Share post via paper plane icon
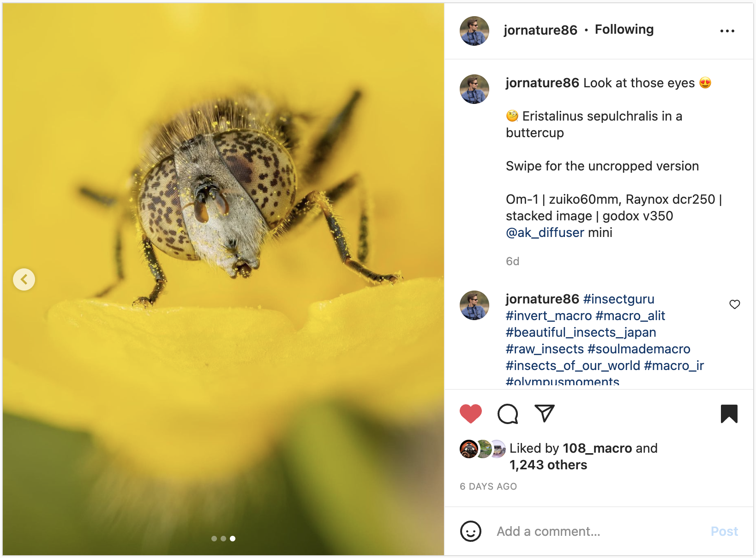The image size is (756, 558). point(544,413)
